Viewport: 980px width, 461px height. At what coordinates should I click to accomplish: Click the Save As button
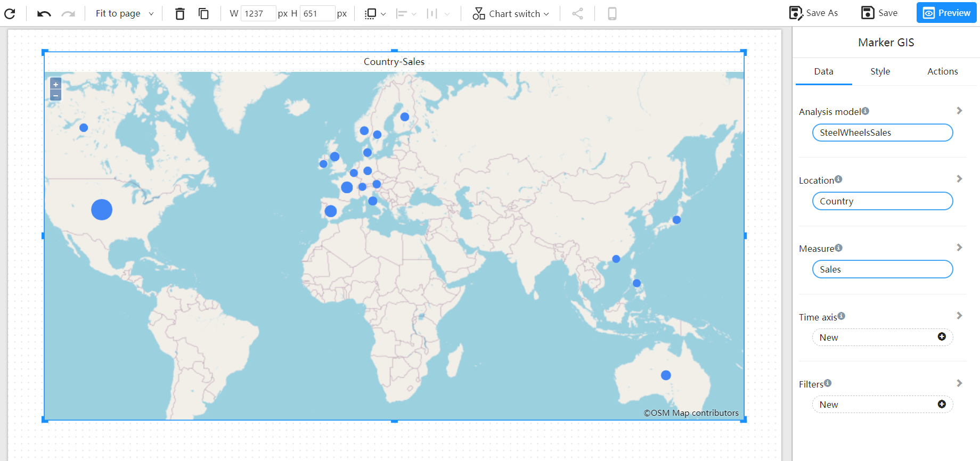coord(813,13)
